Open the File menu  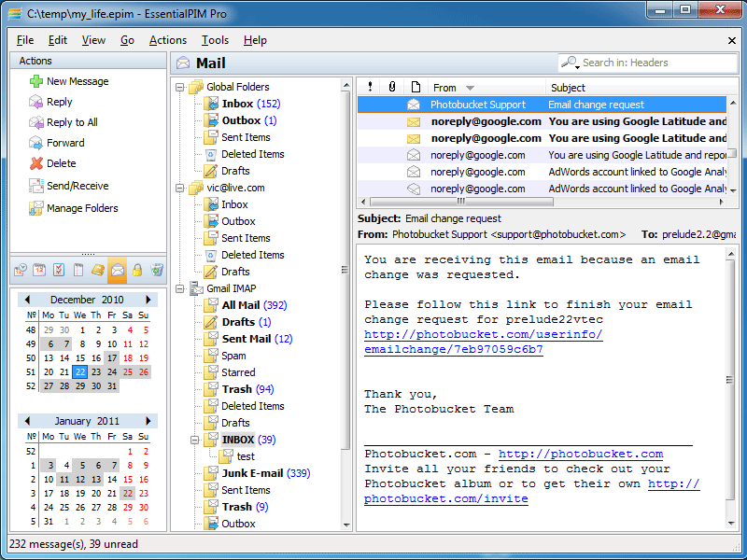click(25, 40)
